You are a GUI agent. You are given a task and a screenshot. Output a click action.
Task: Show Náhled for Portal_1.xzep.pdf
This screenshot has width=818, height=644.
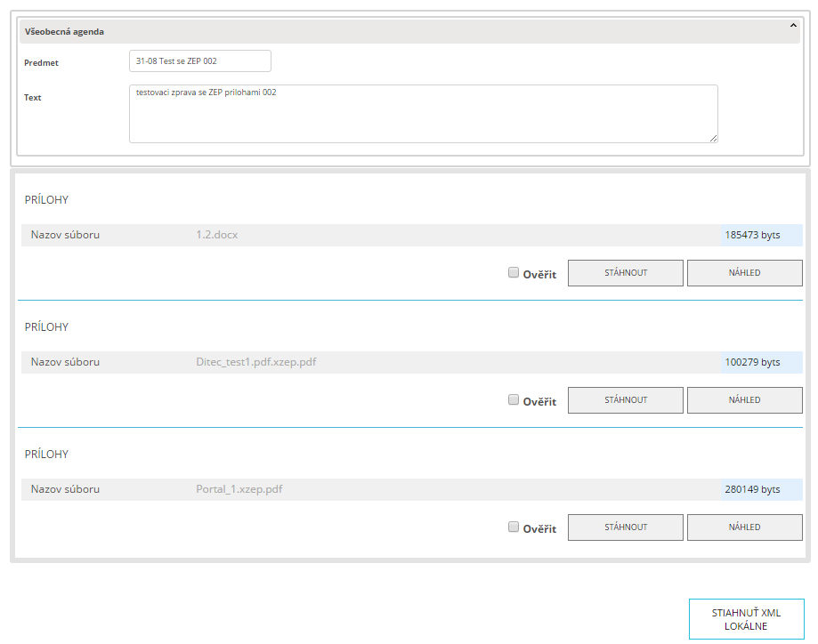pos(744,527)
